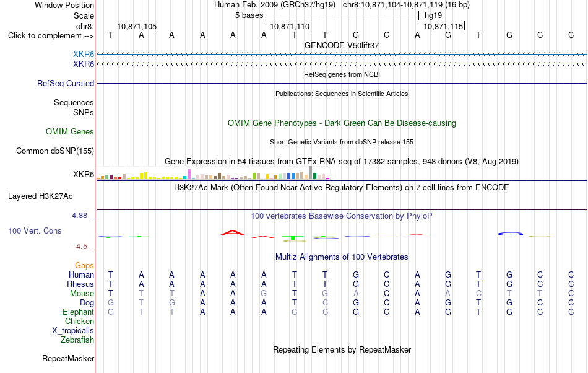Click the tallest gray GTEx expression bar

coord(310,172)
